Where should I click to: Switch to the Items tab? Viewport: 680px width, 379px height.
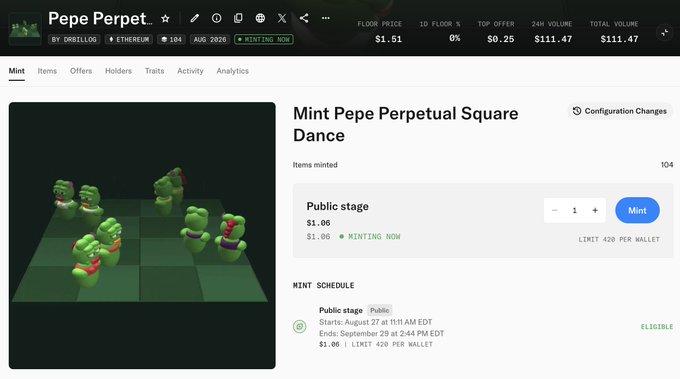(x=47, y=71)
